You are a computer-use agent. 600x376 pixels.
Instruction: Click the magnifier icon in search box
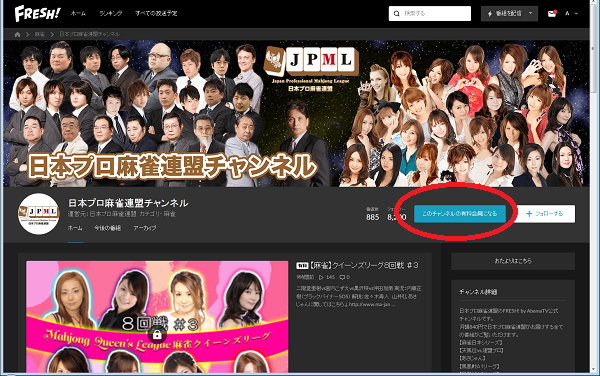pos(397,13)
